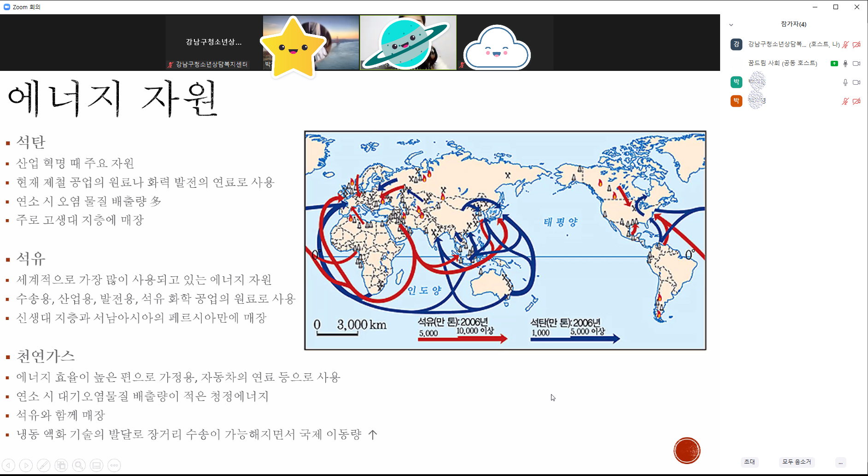868x476 pixels.
Task: Click the 초대 invite button
Action: coord(750,462)
